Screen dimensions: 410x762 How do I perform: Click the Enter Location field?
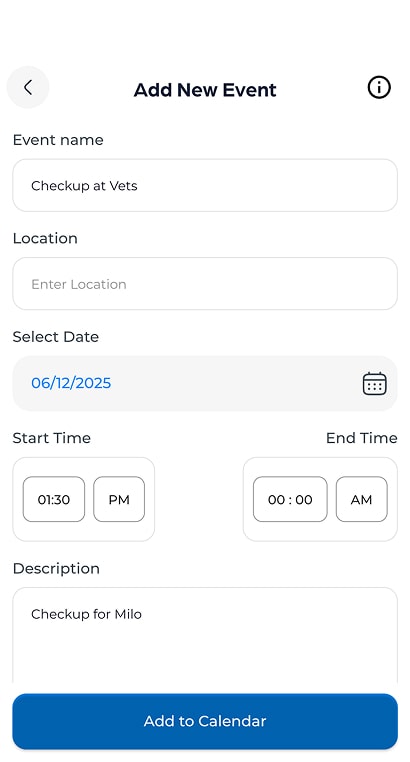(x=205, y=284)
